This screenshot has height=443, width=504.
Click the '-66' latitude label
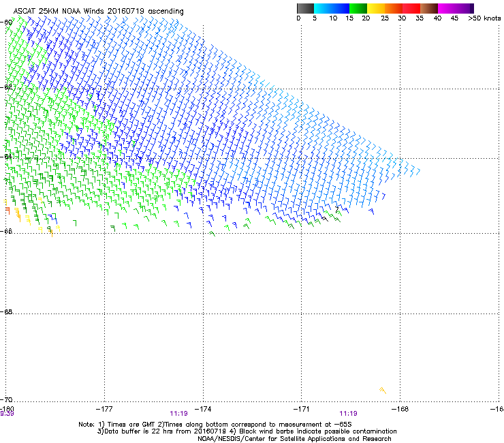click(x=6, y=231)
